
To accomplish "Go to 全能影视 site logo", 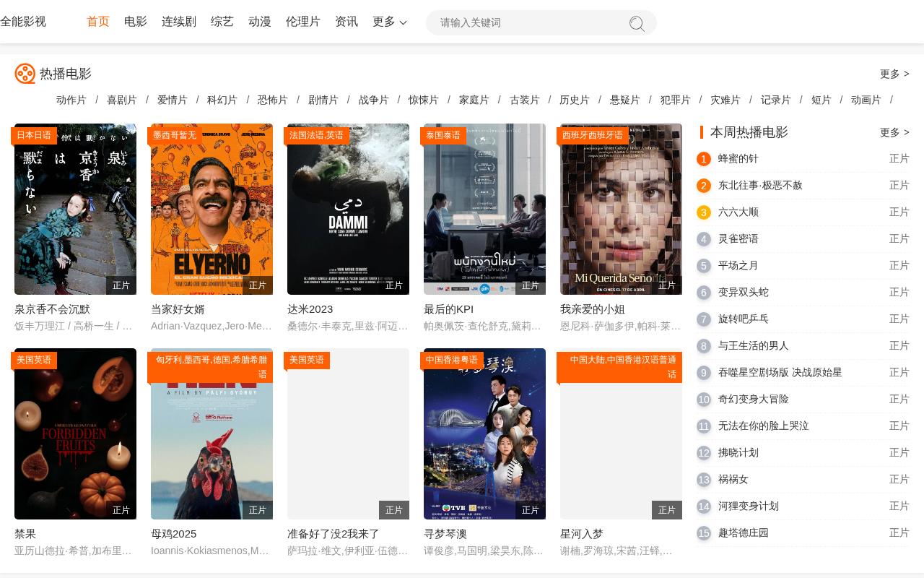I will [23, 22].
